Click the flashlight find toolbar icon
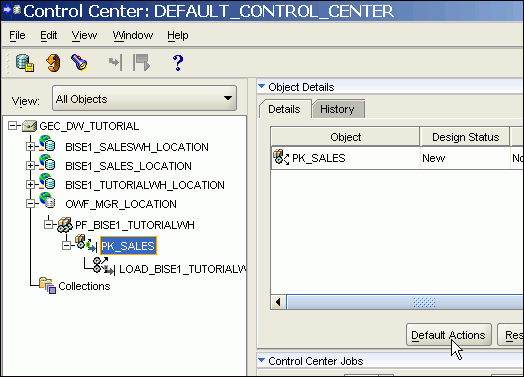Image resolution: width=524 pixels, height=377 pixels. pyautogui.click(x=80, y=62)
